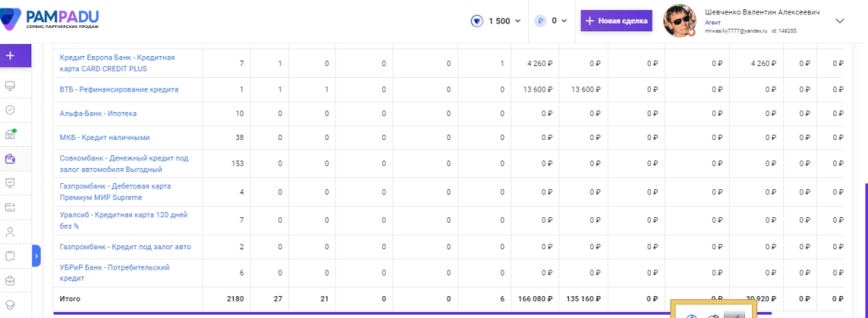
Task: Expand the ruble balance dropdown
Action: [x=551, y=21]
